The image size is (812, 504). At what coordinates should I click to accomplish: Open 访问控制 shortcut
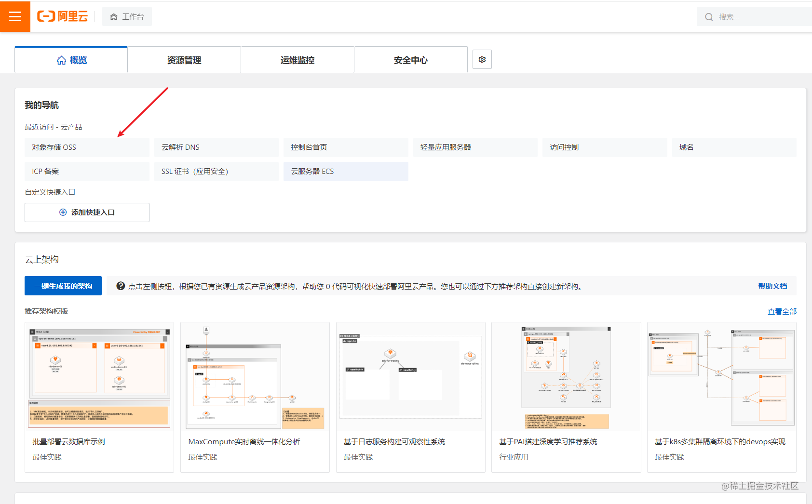click(x=605, y=147)
